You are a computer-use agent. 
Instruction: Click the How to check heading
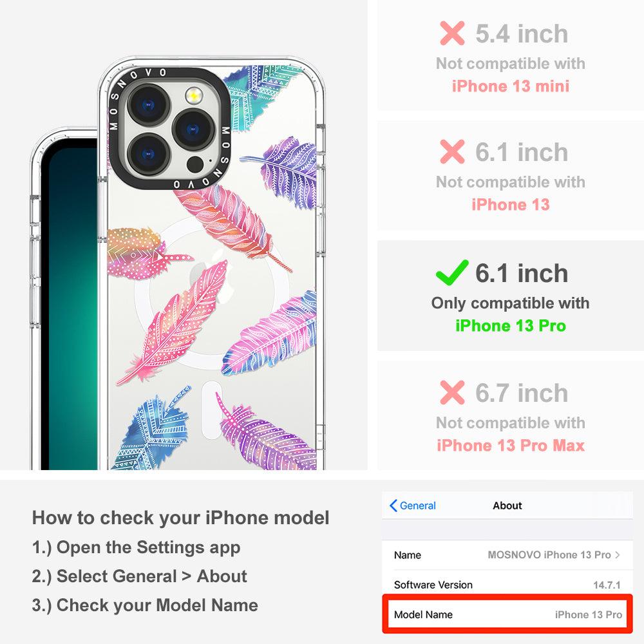click(181, 518)
